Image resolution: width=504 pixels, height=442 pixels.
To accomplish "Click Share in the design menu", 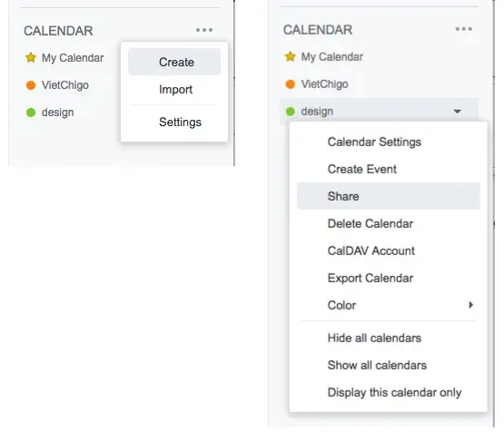I will click(x=389, y=196).
